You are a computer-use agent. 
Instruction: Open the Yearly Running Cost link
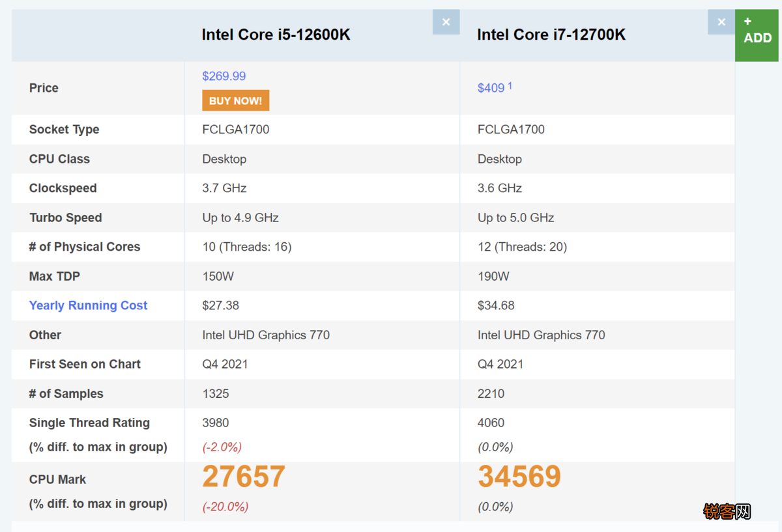pos(88,305)
